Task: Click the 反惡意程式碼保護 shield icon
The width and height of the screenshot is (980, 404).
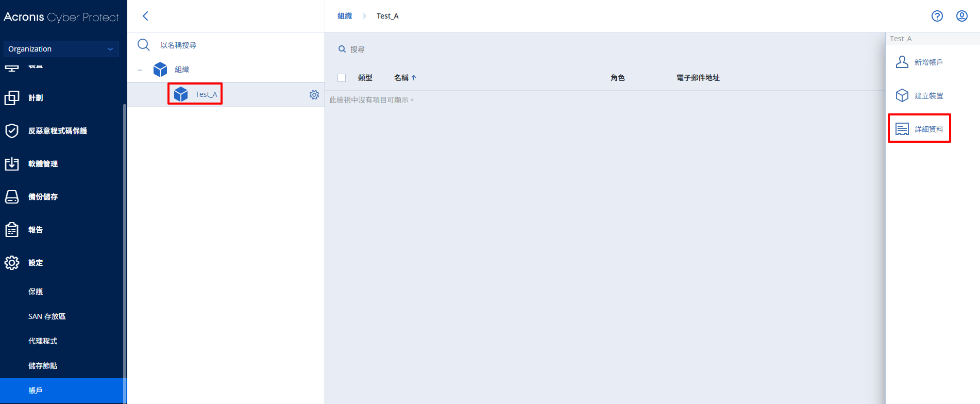Action: tap(12, 131)
